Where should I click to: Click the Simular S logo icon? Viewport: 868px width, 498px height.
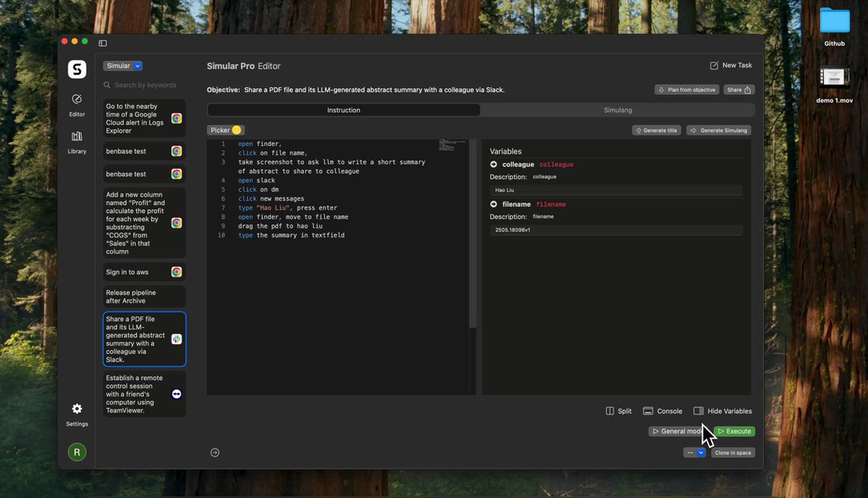(77, 69)
